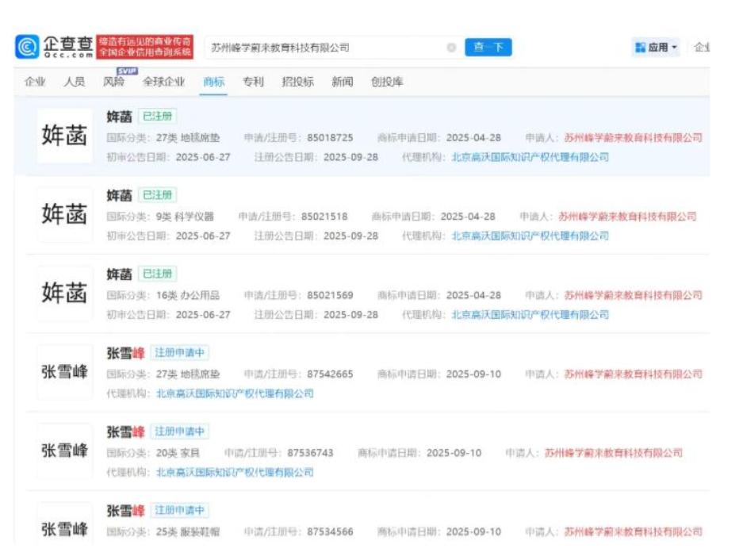Click applicant link in the 87536743 row
Viewport: 743px width, 560px height.
(x=613, y=454)
